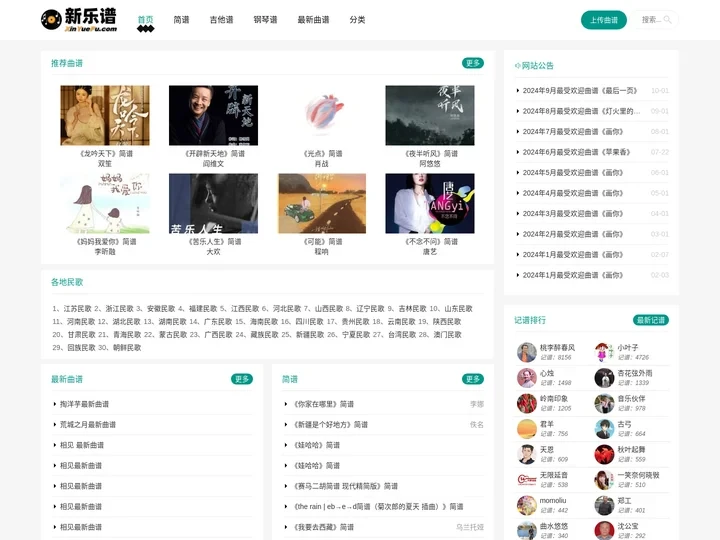Open 《我要去西藏》简谱 entry
This screenshot has width=720, height=540.
[x=324, y=527]
